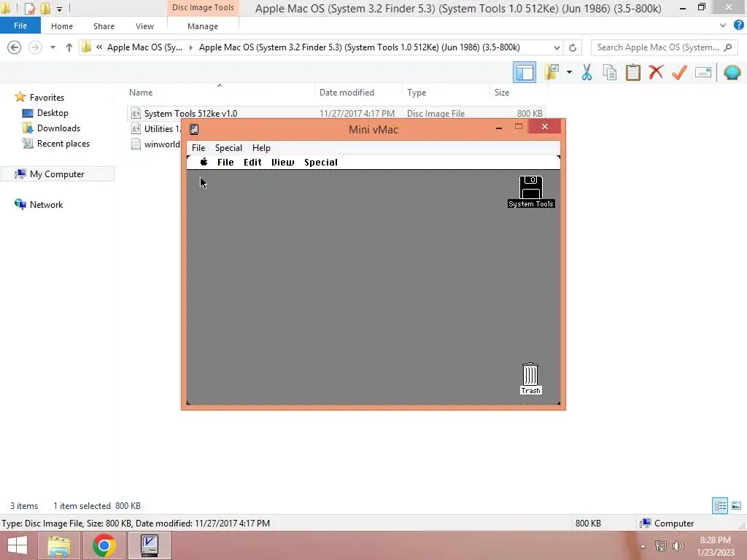This screenshot has height=560, width=747.
Task: Click the search magnifier icon
Action: click(727, 47)
